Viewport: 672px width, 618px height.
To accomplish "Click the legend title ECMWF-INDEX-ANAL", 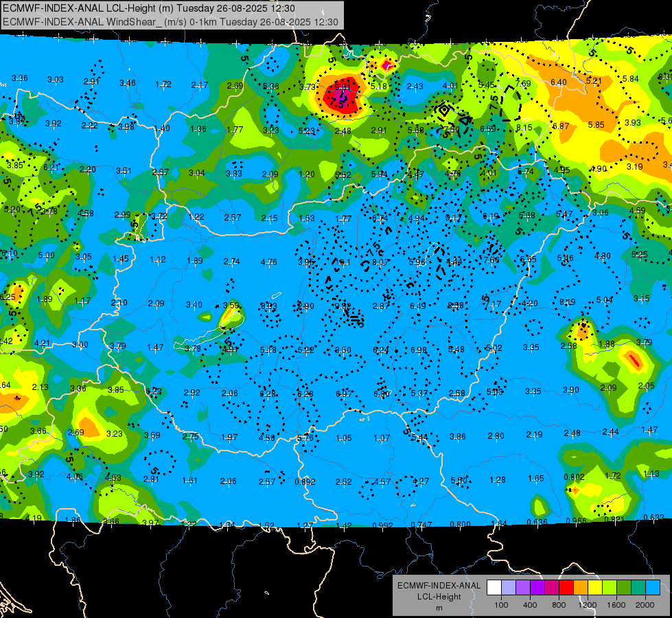I will click(x=439, y=586).
